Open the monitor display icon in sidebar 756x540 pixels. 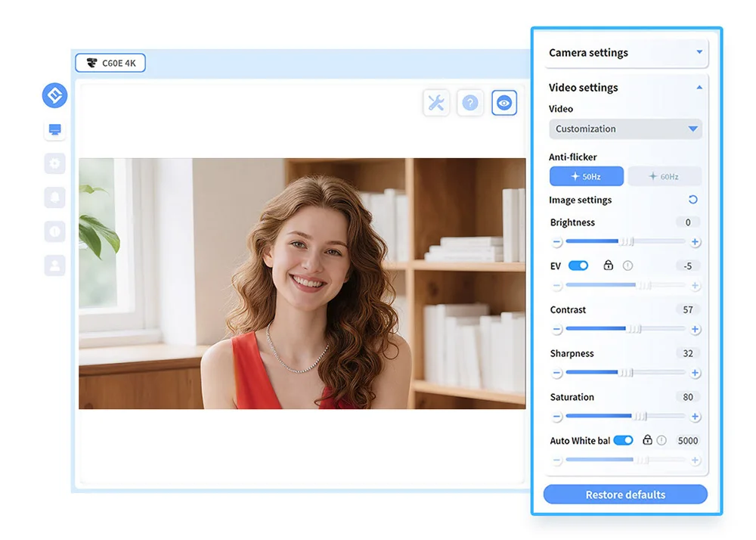55,129
